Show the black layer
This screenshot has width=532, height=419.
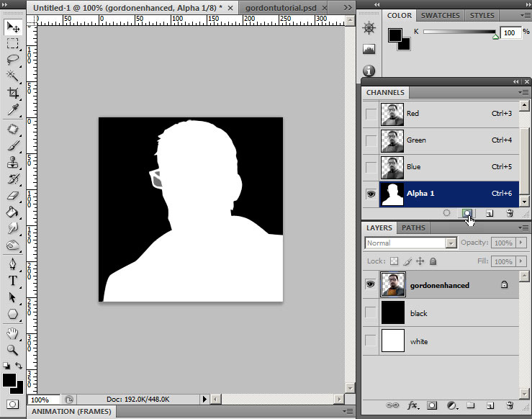coord(371,313)
